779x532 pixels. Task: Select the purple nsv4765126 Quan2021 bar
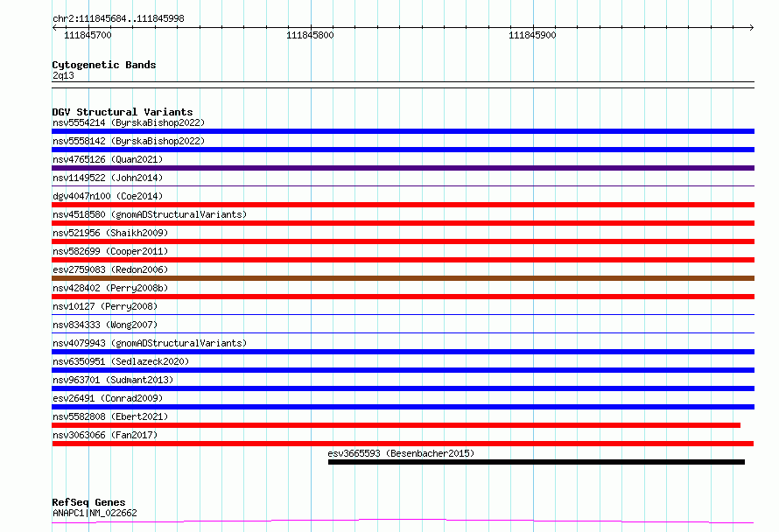(x=403, y=168)
